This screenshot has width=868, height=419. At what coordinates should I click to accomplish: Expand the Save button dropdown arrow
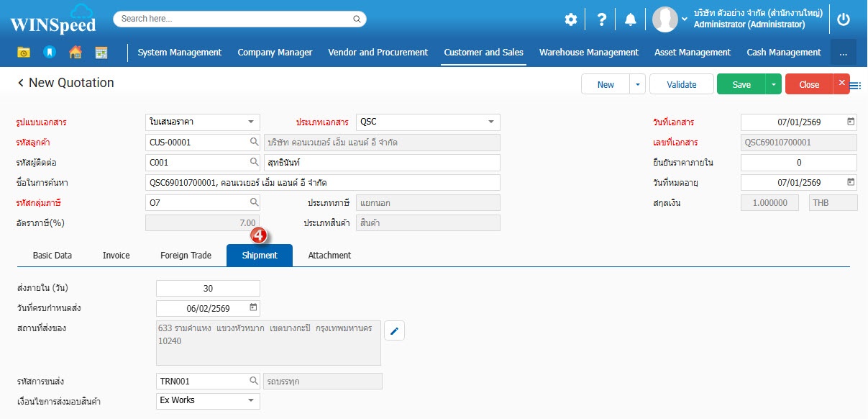coord(773,84)
